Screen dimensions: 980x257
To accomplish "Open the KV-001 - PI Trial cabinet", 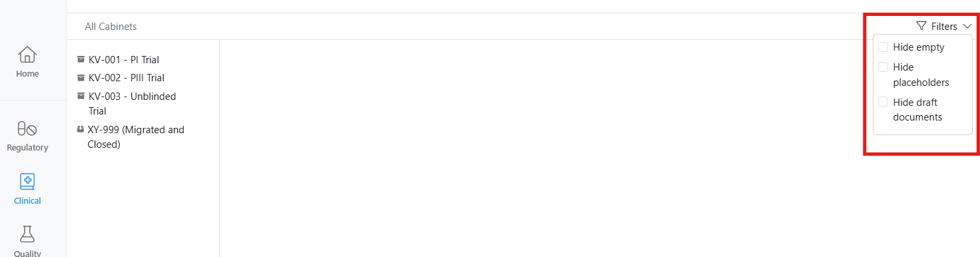I will point(124,59).
